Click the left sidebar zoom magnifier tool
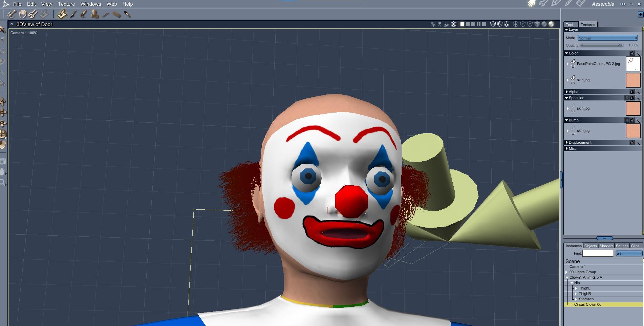 coord(3,183)
